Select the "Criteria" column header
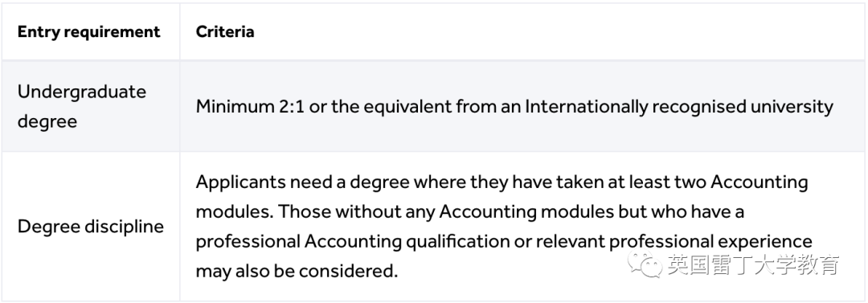 225,32
